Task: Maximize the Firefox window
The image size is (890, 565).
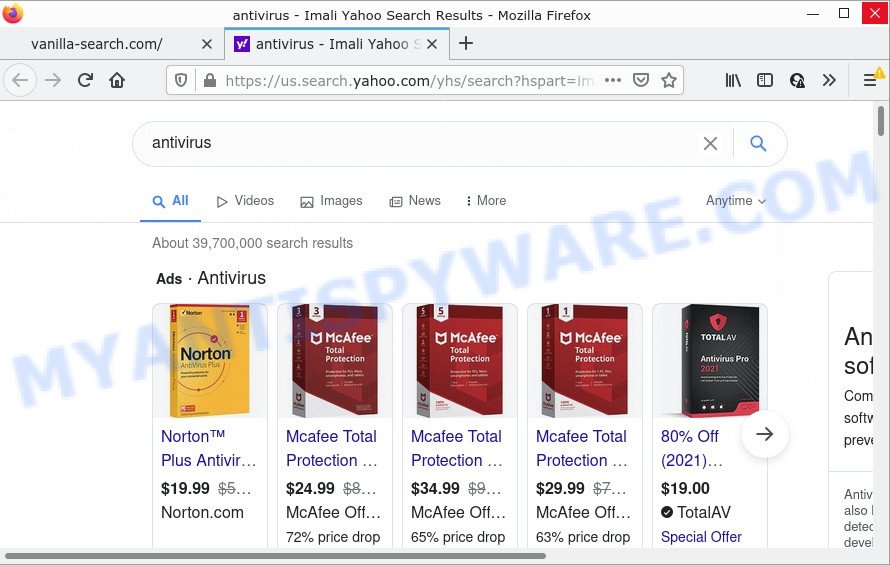Action: 843,14
